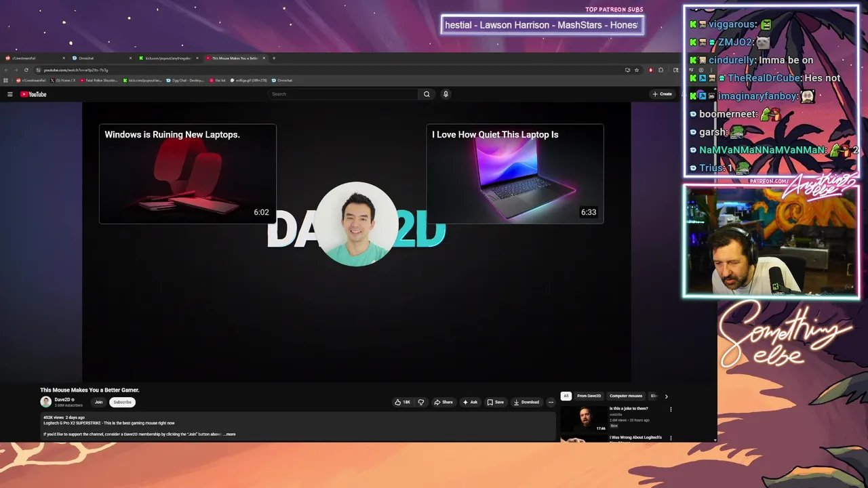Open the r/LivestreamFail bookmark

30,80
